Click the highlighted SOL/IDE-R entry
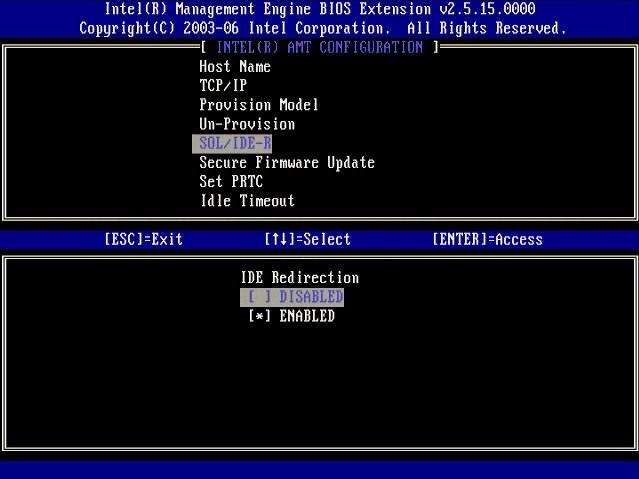The image size is (639, 479). click(232, 144)
